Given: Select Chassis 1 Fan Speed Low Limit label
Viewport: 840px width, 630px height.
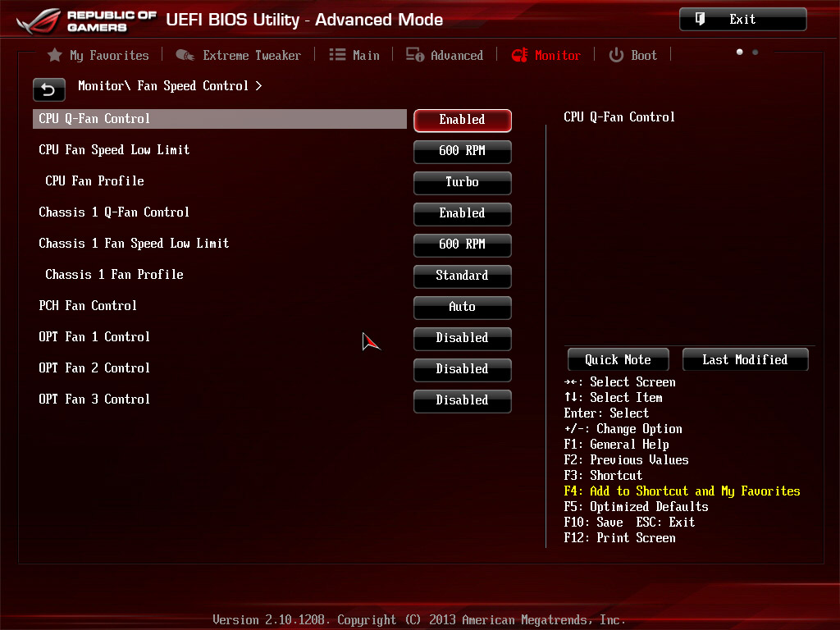Looking at the screenshot, I should (x=134, y=244).
